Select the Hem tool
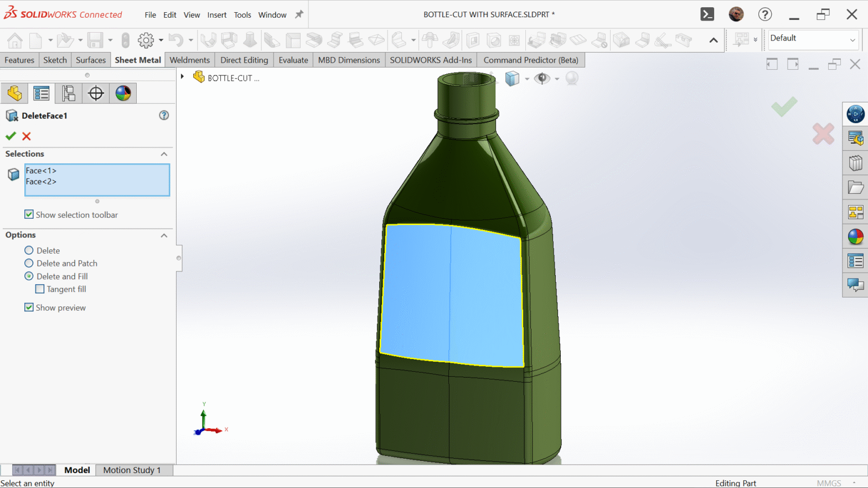This screenshot has height=488, width=868. pos(314,40)
